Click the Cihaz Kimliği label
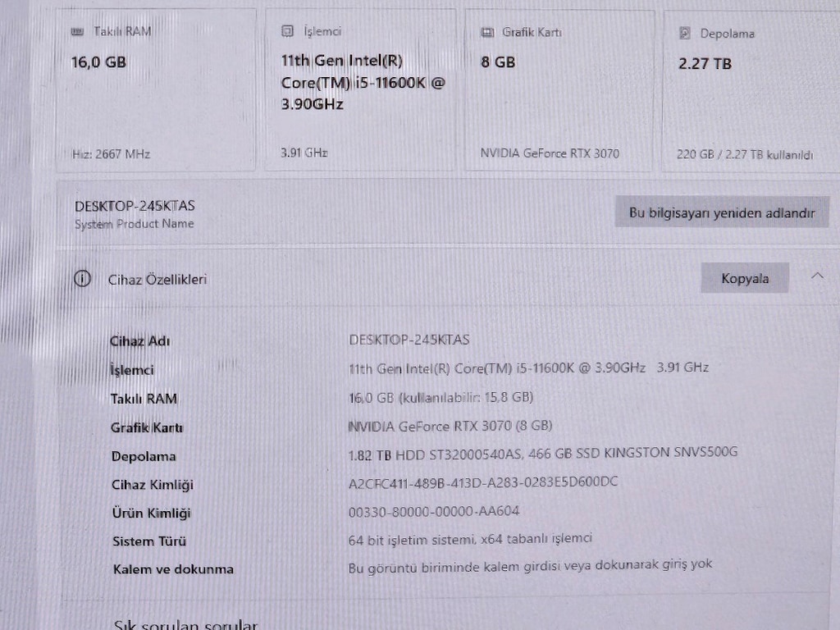The height and width of the screenshot is (630, 840). tap(152, 485)
